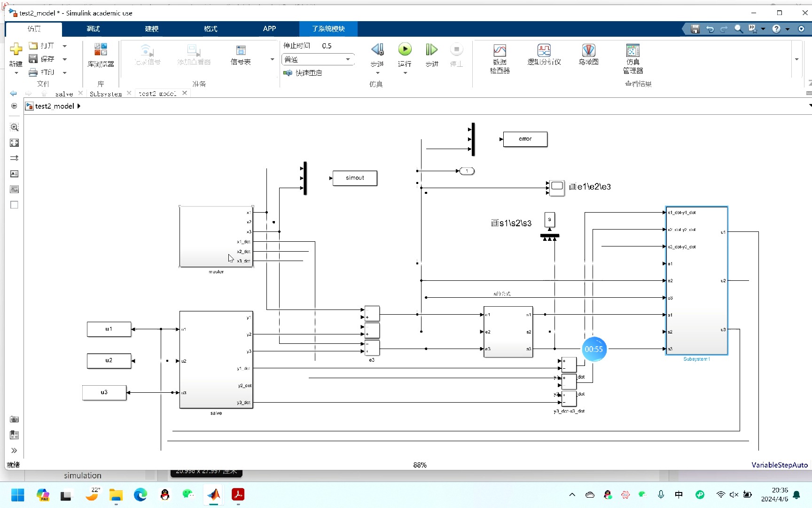This screenshot has height=508, width=812.
Task: Select the simout block
Action: [x=355, y=178]
